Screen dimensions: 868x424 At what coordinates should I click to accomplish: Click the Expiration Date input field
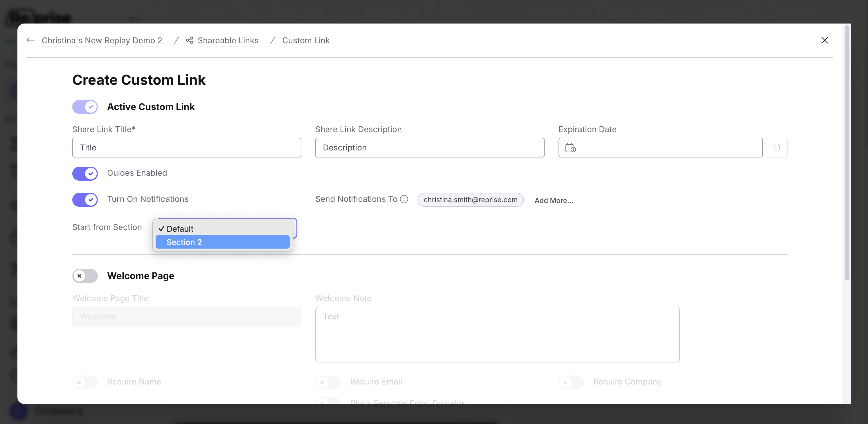coord(660,147)
